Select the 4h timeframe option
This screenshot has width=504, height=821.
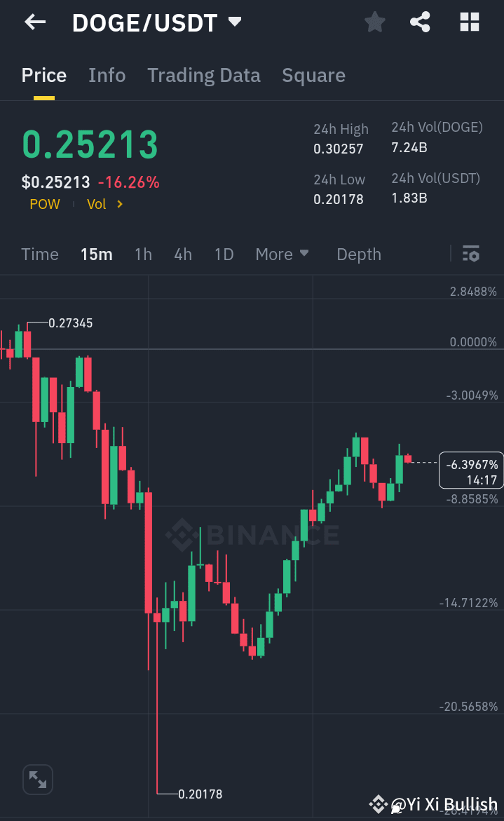tap(183, 255)
